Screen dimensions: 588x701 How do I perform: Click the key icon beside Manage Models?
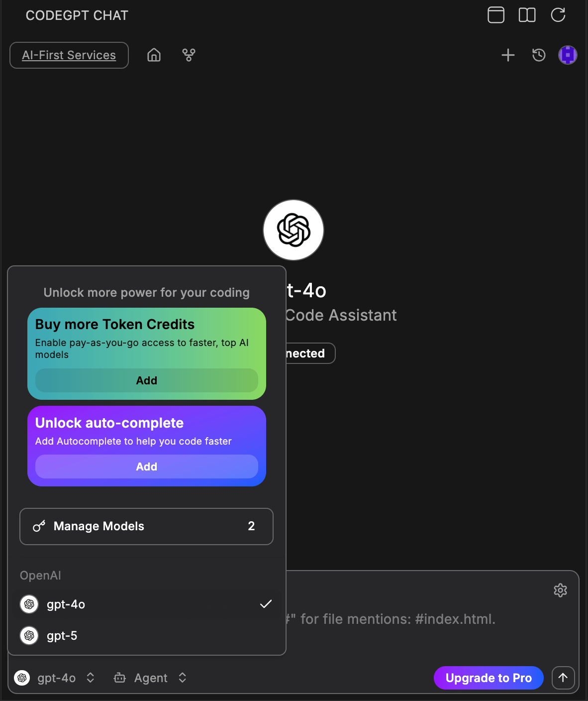coord(39,526)
